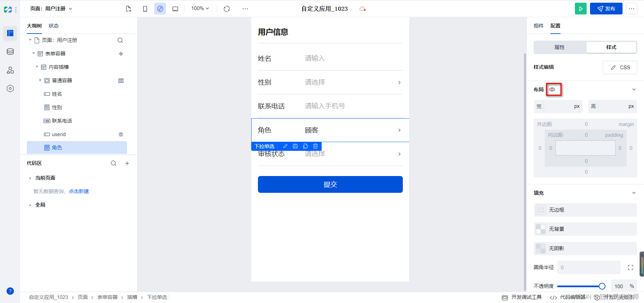Open the component assets icon in the left sidebar
The height and width of the screenshot is (303, 644).
[x=10, y=70]
